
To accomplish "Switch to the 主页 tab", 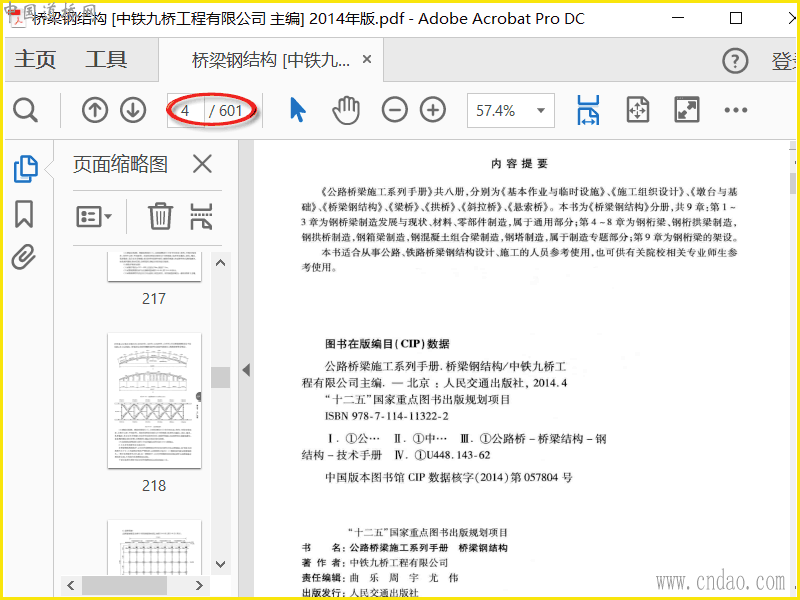I will point(35,59).
